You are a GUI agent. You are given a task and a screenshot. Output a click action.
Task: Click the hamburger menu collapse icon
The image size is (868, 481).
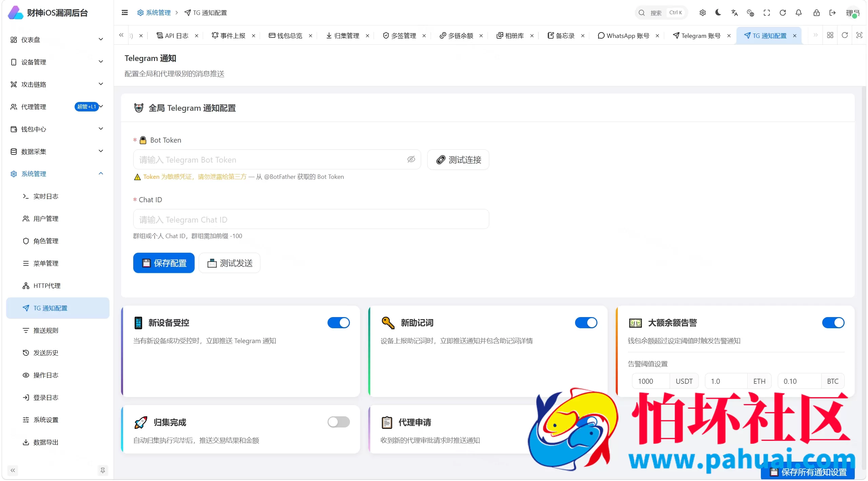(x=124, y=13)
